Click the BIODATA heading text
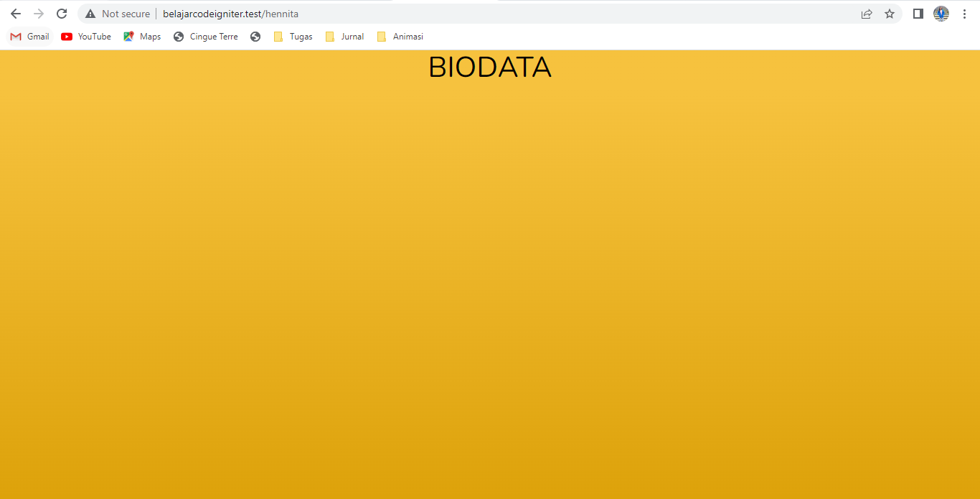980x499 pixels. coord(490,67)
